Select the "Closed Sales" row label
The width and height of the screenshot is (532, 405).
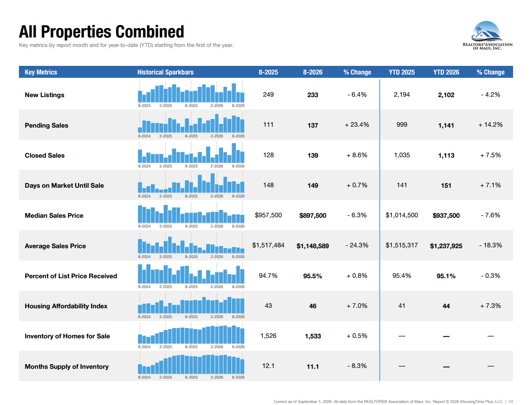(x=44, y=156)
